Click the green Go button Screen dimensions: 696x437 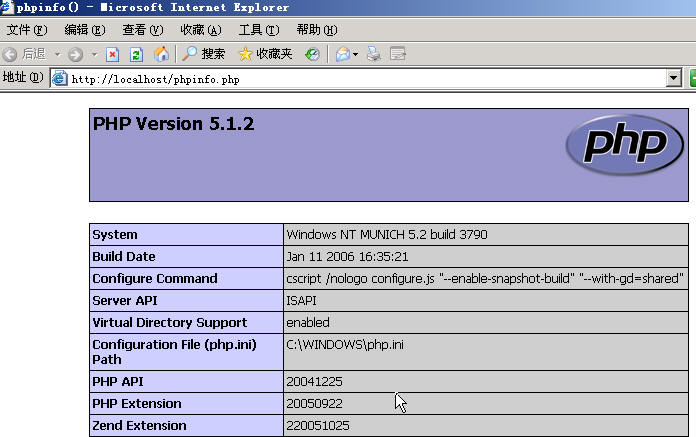click(x=692, y=79)
